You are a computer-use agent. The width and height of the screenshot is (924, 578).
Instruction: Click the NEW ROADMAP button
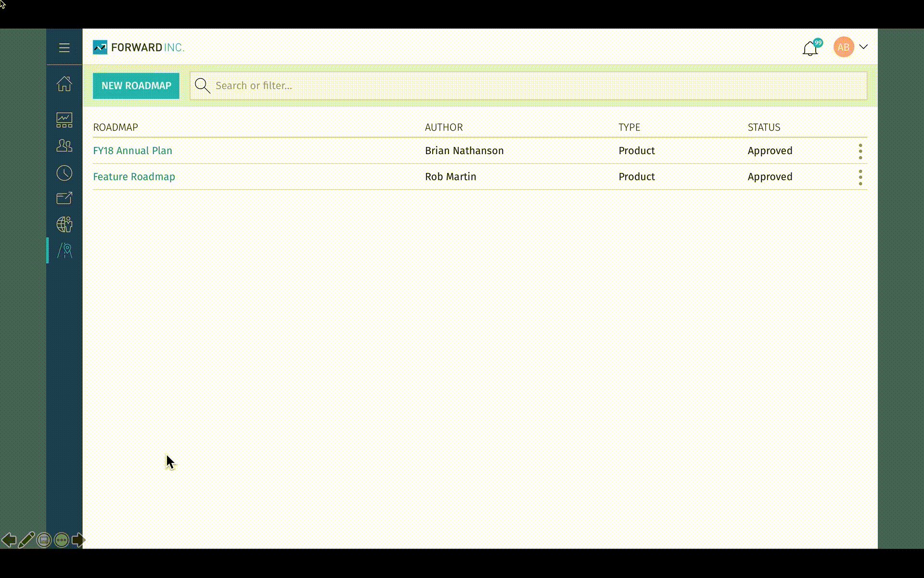pyautogui.click(x=136, y=86)
